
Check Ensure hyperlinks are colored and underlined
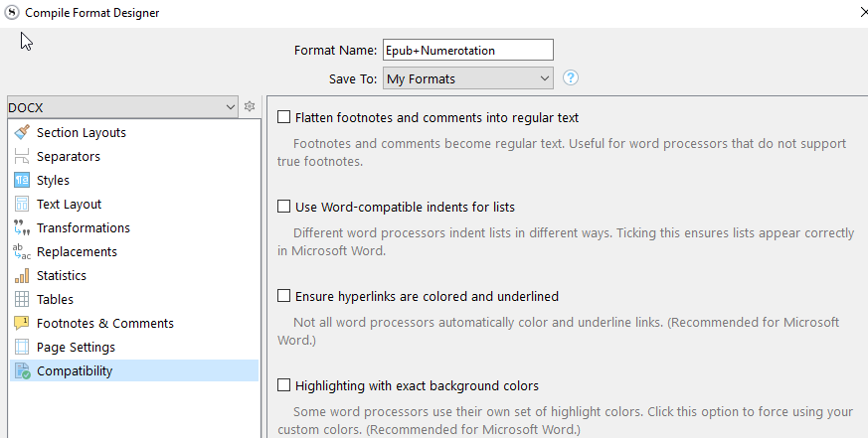point(284,296)
